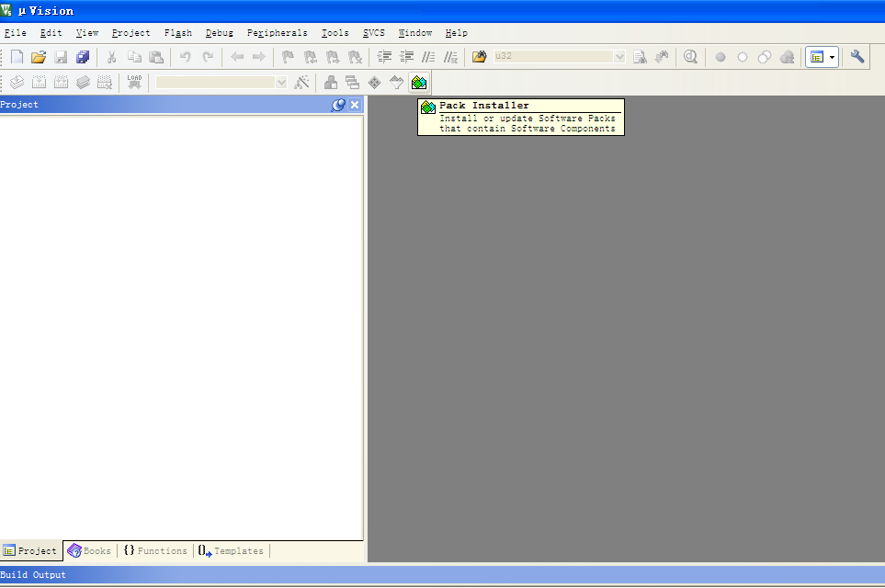Image resolution: width=885 pixels, height=588 pixels.
Task: Open the Debug menu
Action: click(x=219, y=33)
